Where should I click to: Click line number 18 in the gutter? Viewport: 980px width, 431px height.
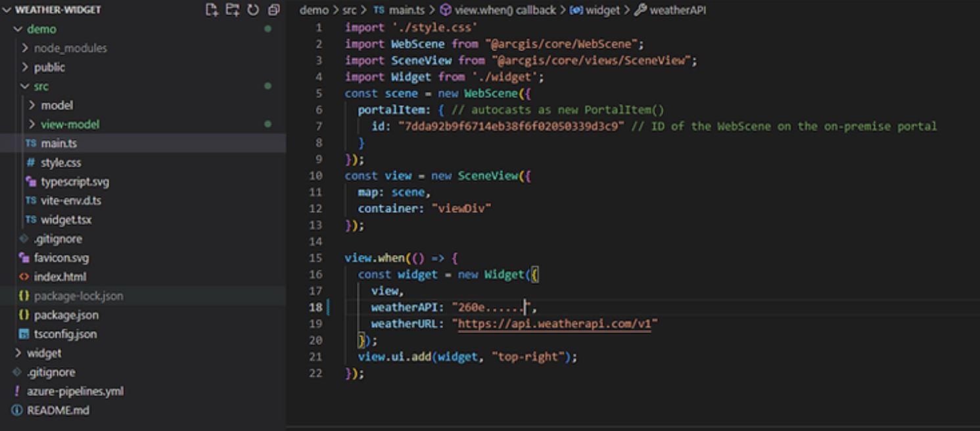pyautogui.click(x=315, y=307)
